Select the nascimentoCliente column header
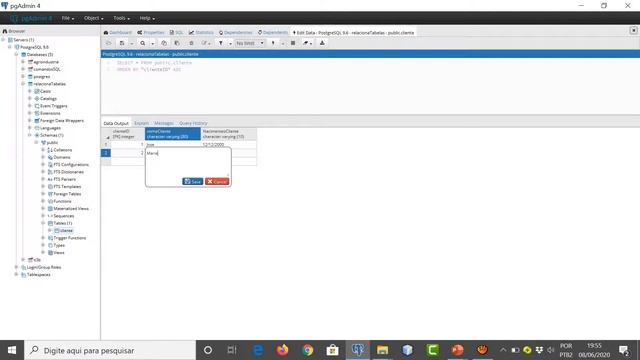 229,134
